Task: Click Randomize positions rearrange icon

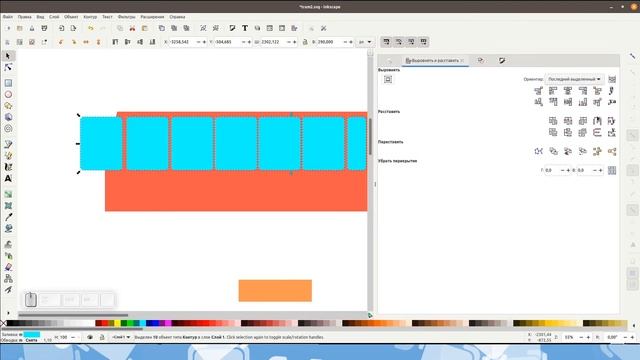Action: (597, 151)
